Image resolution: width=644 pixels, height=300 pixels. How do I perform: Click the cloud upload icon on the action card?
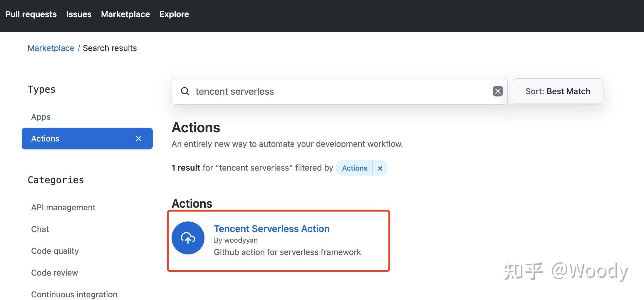pyautogui.click(x=188, y=238)
